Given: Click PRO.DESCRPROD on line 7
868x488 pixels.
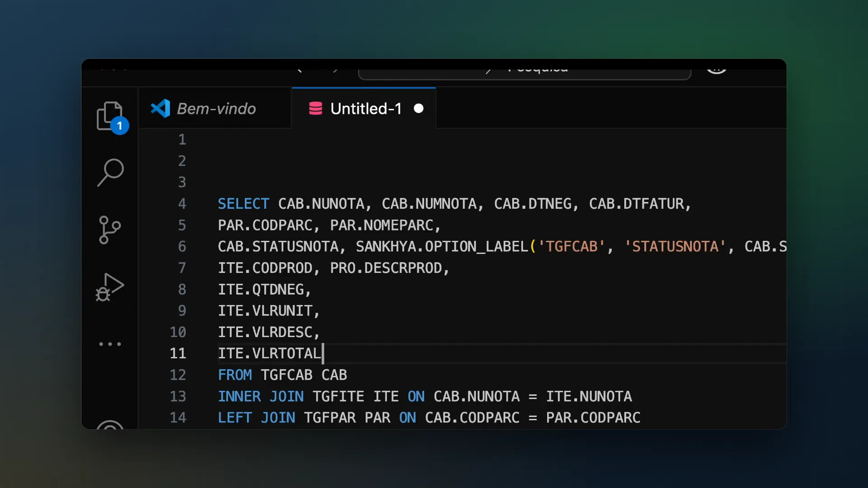Looking at the screenshot, I should click(x=386, y=268).
